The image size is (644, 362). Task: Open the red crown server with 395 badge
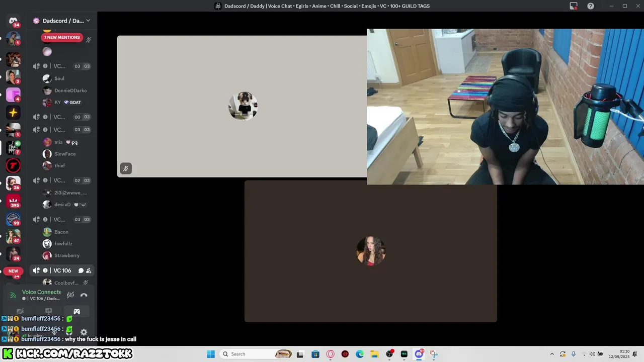pos(13,201)
